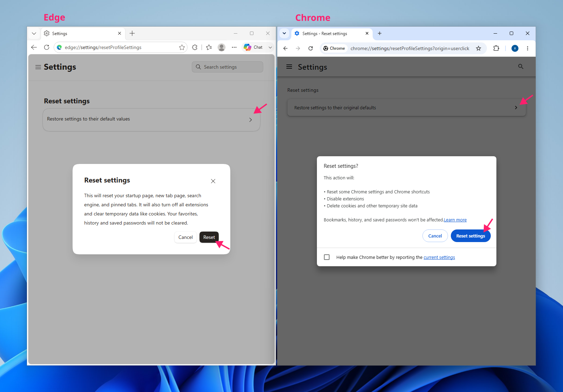
Task: Open Edge favorites list icon
Action: [x=209, y=47]
